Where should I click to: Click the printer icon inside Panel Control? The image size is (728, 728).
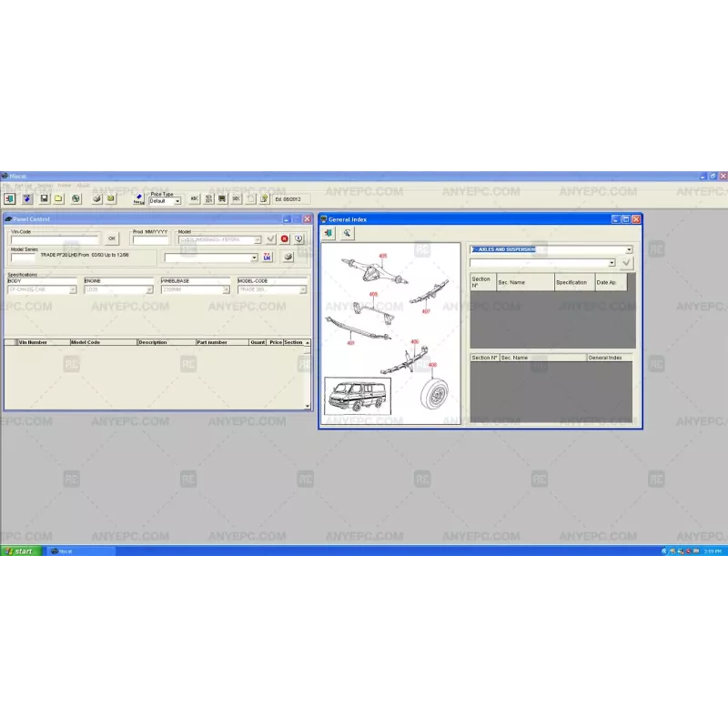[x=287, y=256]
